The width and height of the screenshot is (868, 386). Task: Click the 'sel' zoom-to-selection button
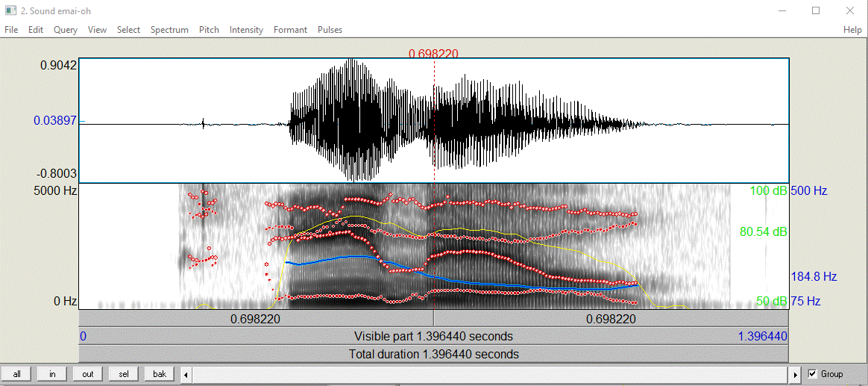(x=124, y=374)
